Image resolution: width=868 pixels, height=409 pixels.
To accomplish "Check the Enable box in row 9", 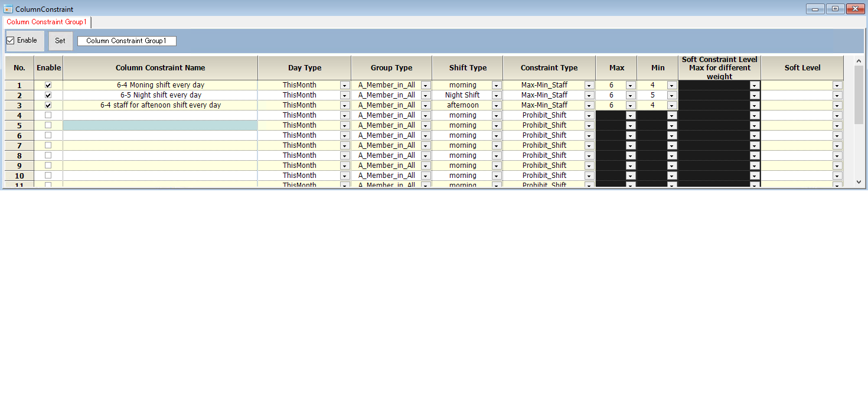I will tap(48, 165).
